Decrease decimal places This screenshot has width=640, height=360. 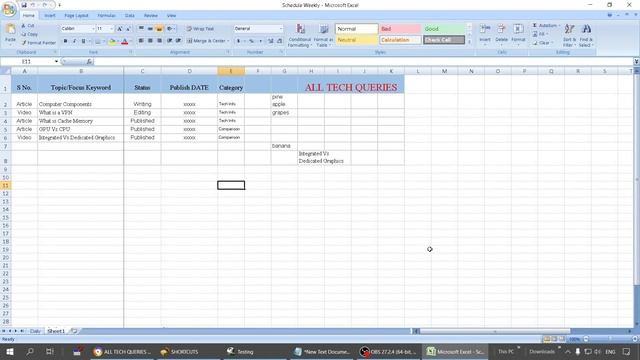[x=279, y=41]
